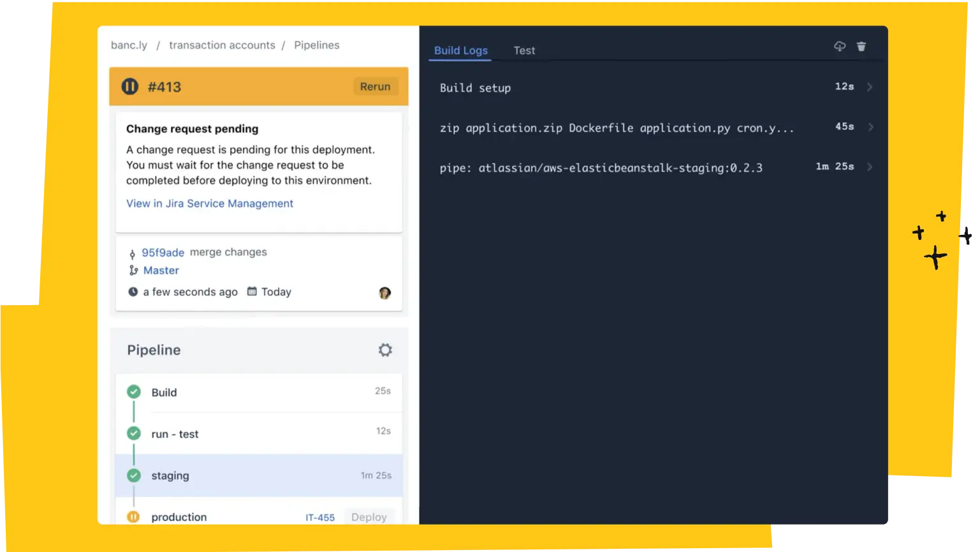Open the IT-455 issue link
Image resolution: width=980 pixels, height=552 pixels.
click(x=320, y=518)
